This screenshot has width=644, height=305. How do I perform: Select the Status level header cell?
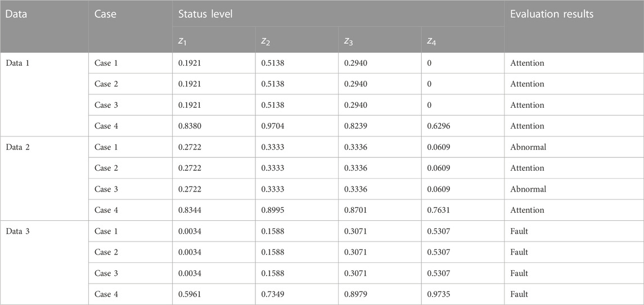point(338,13)
